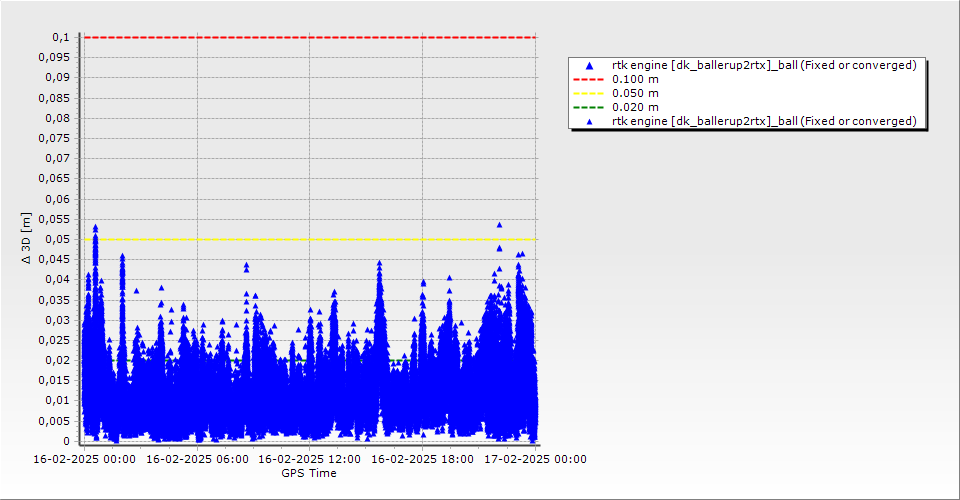Click the '16-02-2025 06:00' x-axis label
The height and width of the screenshot is (500, 960).
[x=197, y=459]
